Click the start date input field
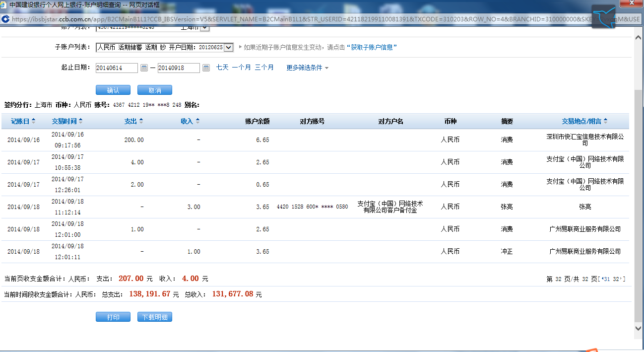This screenshot has width=644, height=352. coord(117,68)
